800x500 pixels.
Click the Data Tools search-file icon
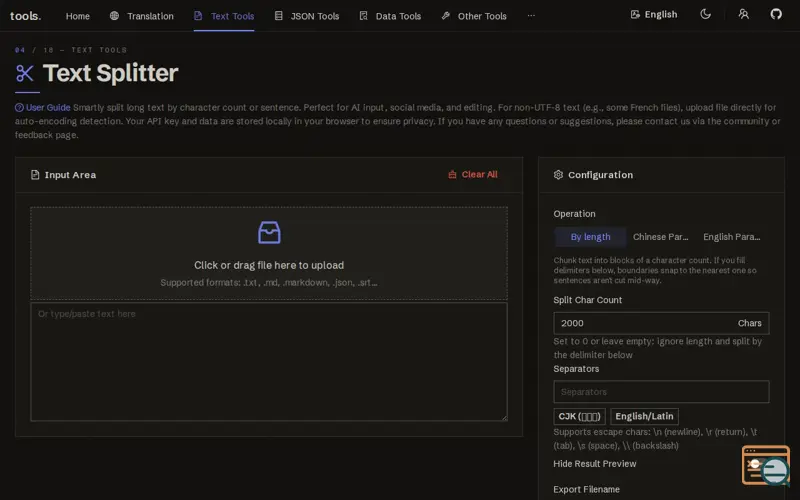tap(363, 16)
